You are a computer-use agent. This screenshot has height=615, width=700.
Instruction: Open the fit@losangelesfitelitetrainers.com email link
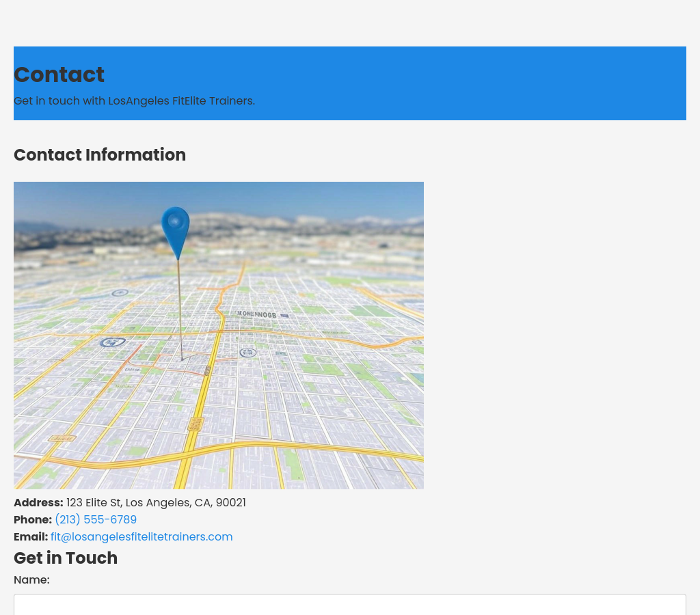tap(142, 537)
